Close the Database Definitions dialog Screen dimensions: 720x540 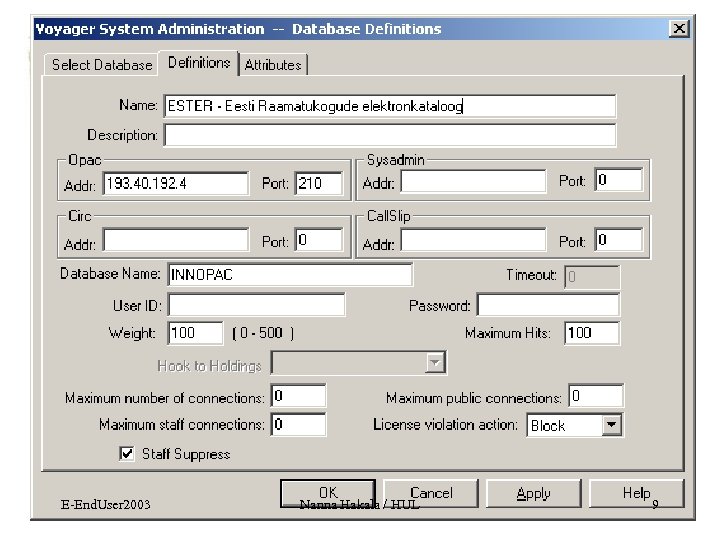coord(679,29)
